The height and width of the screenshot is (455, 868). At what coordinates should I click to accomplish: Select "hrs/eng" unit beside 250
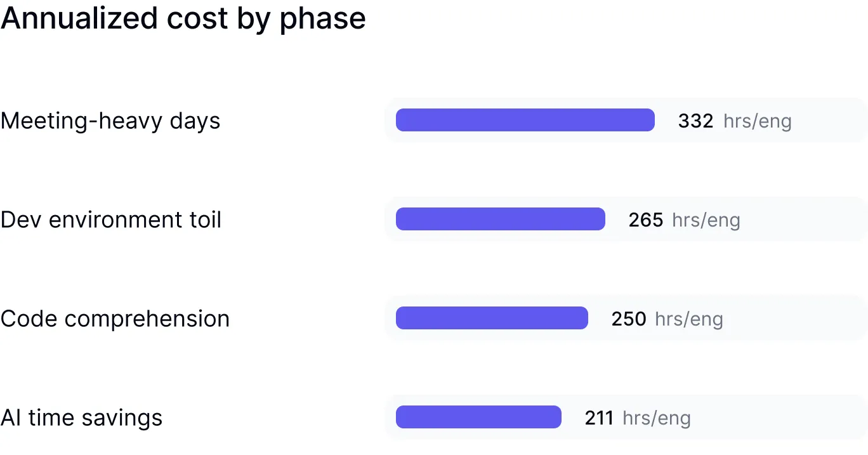click(x=689, y=319)
